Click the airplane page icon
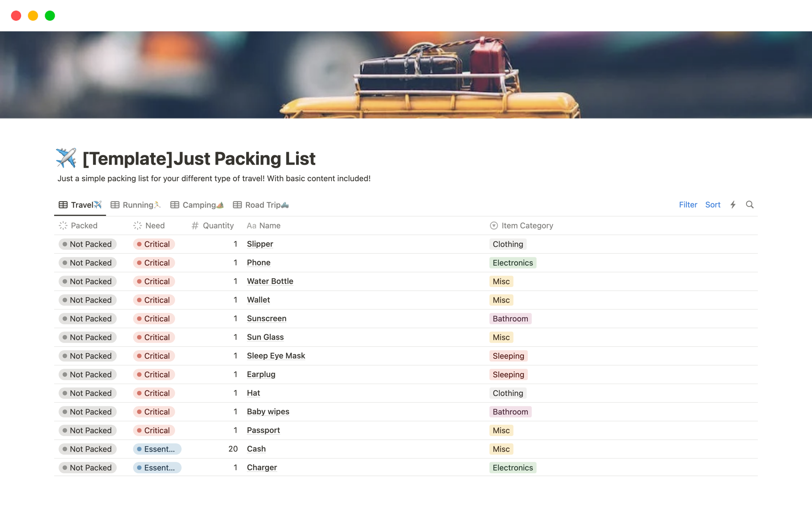The height and width of the screenshot is (508, 812). 66,158
